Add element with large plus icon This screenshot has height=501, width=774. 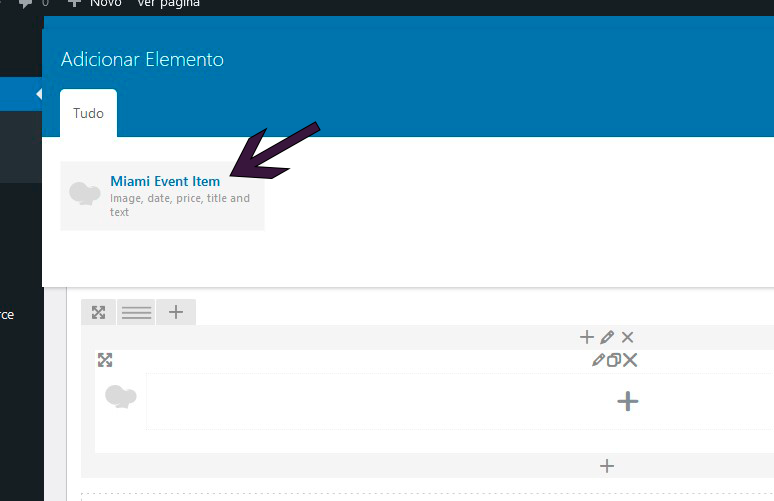(627, 401)
